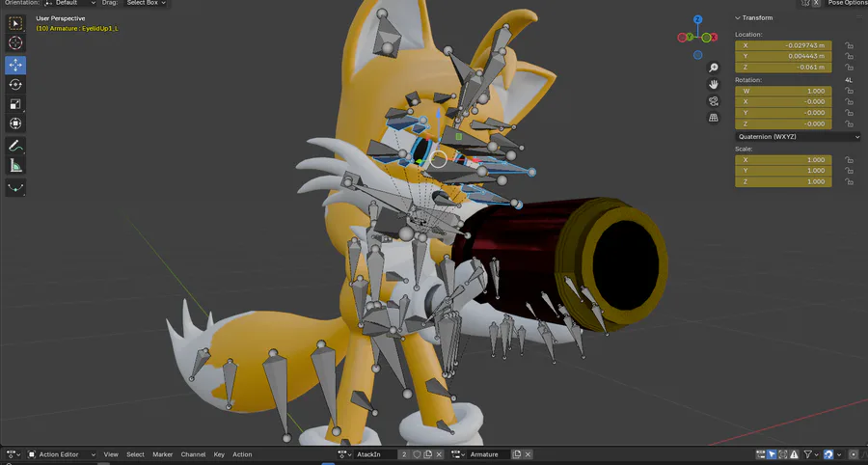The image size is (868, 465).
Task: Click the negative Z gizmo circle
Action: 698,55
